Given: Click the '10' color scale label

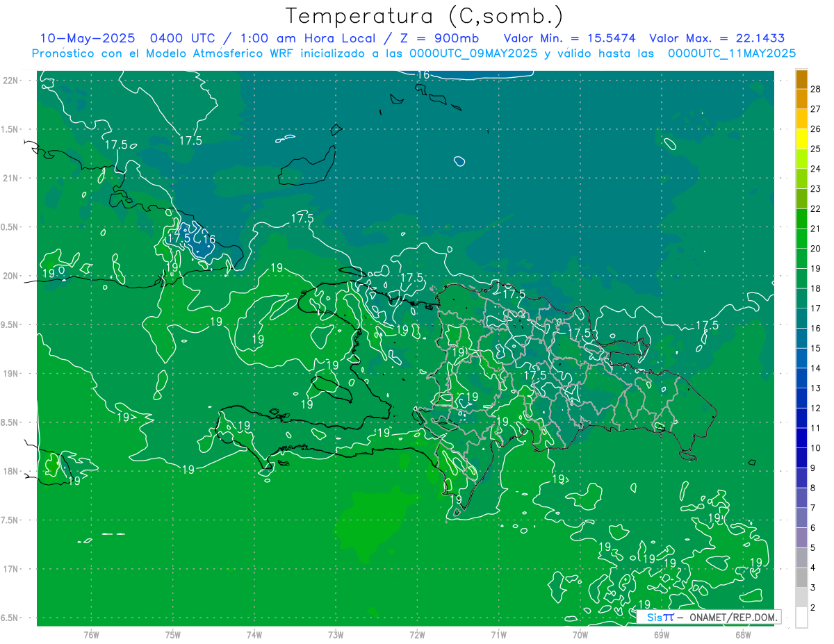Looking at the screenshot, I should pos(816,448).
